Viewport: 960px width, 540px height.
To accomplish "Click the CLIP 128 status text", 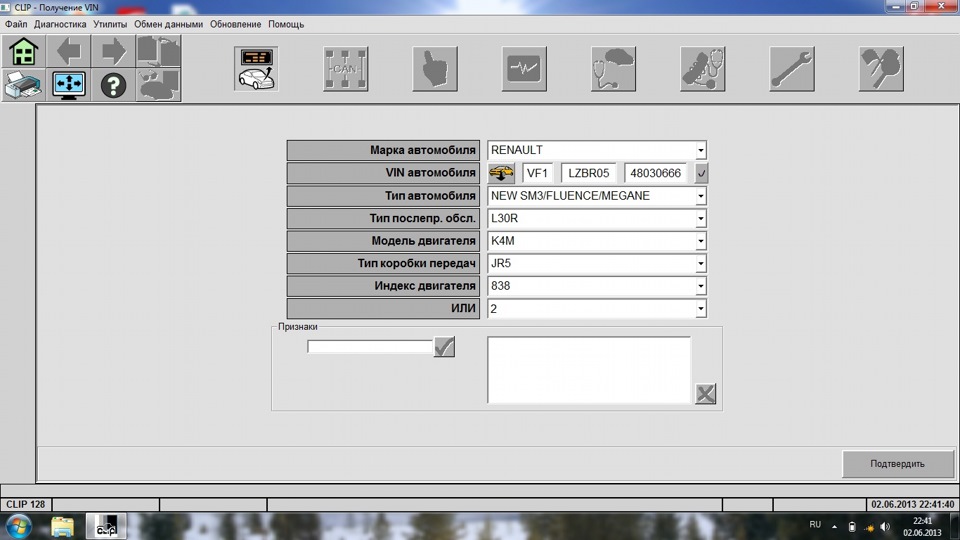I will (26, 504).
